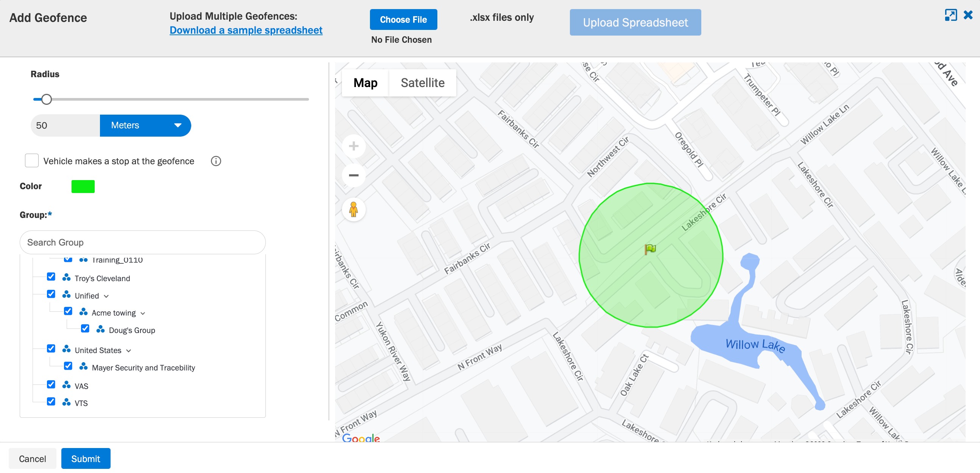This screenshot has width=980, height=473.
Task: Uncheck the United States checkbox
Action: click(x=51, y=349)
